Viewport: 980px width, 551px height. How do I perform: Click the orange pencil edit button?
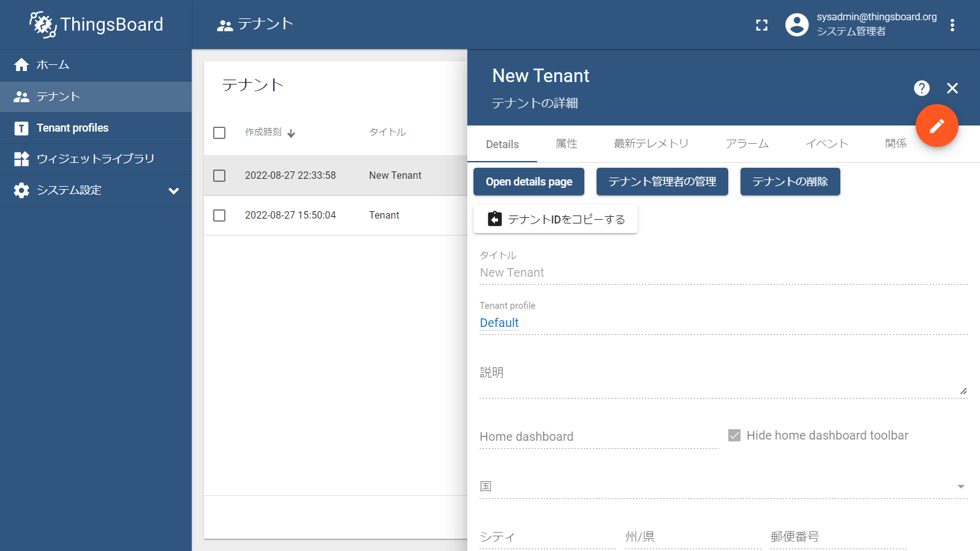tap(937, 126)
